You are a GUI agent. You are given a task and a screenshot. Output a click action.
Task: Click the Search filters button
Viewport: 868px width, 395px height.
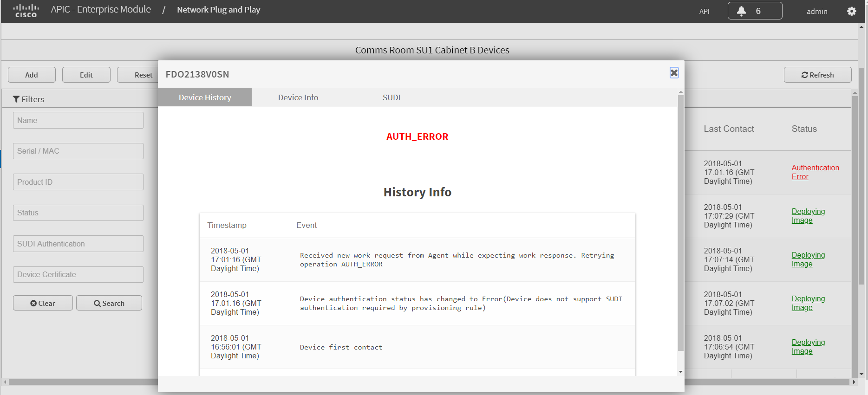tap(109, 303)
